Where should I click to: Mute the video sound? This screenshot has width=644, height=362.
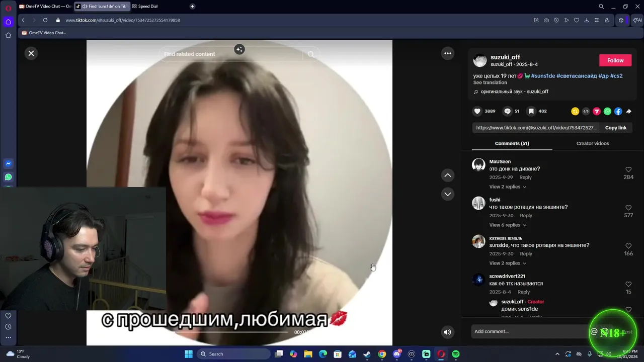click(x=447, y=332)
